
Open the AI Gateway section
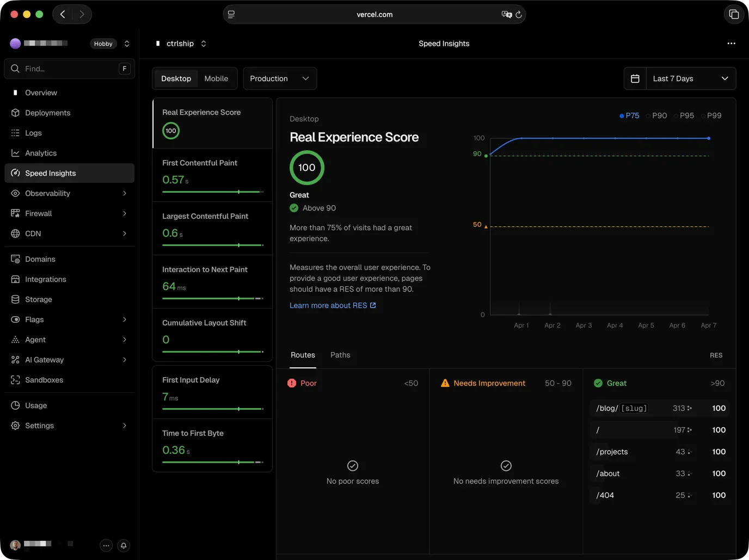tap(44, 360)
